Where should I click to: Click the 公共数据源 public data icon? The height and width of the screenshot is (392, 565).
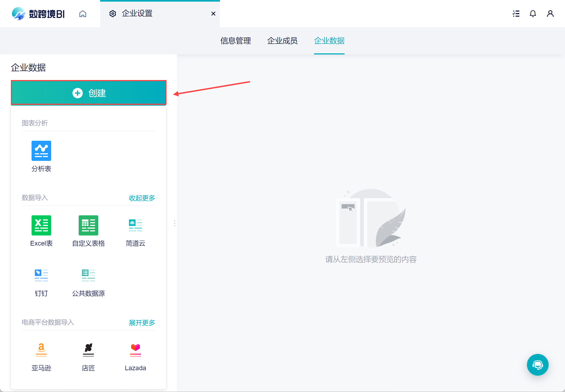(88, 275)
